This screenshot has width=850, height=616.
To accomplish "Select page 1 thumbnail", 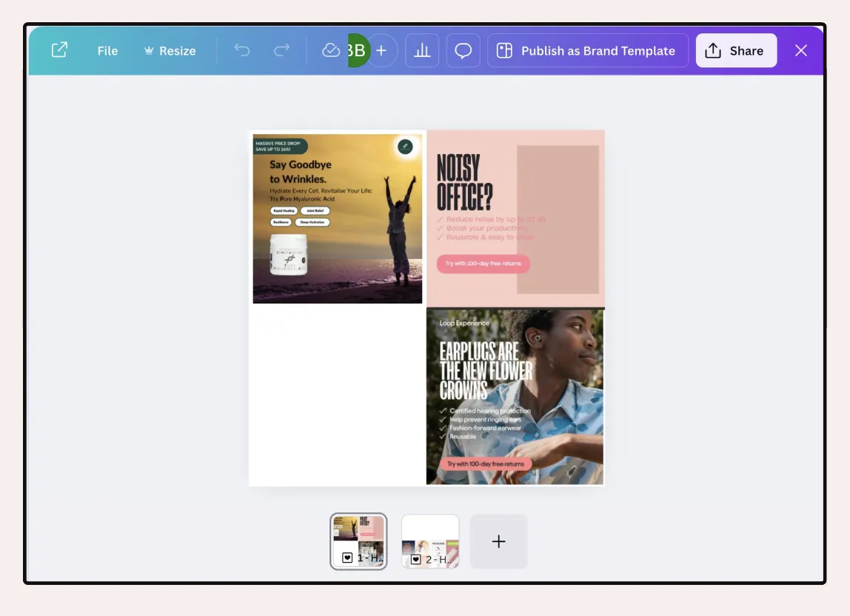I will 358,541.
